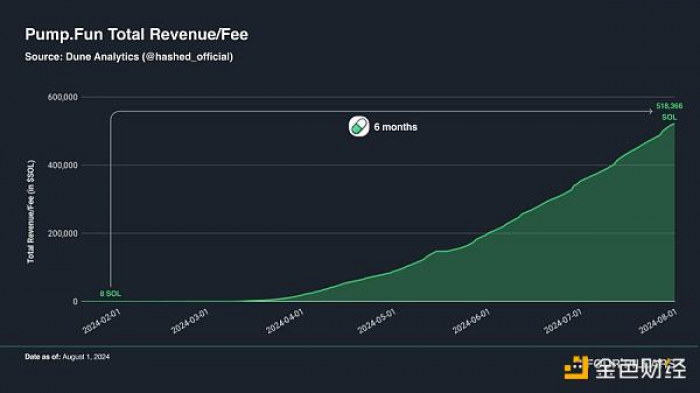Click the 6 months annotation text

(396, 127)
